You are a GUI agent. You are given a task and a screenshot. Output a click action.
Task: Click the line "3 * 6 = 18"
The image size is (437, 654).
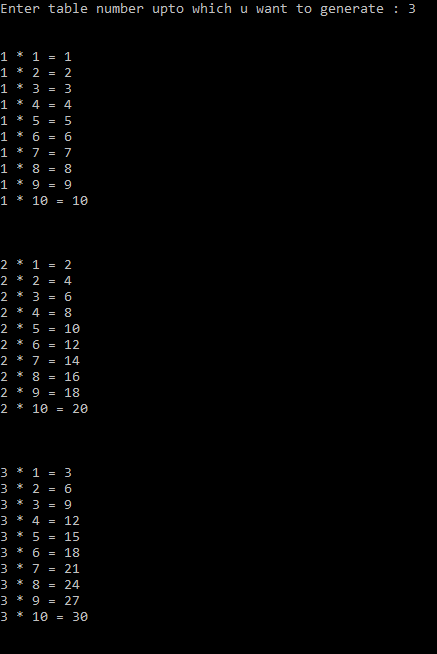point(40,553)
